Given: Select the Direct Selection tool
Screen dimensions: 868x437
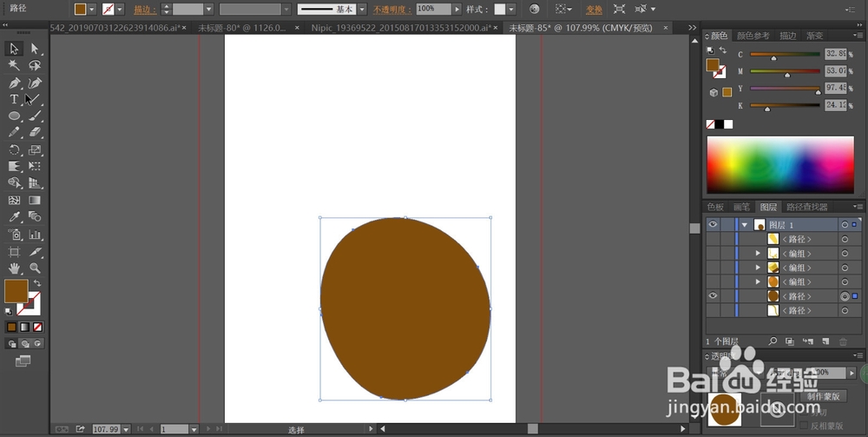Looking at the screenshot, I should coord(35,49).
